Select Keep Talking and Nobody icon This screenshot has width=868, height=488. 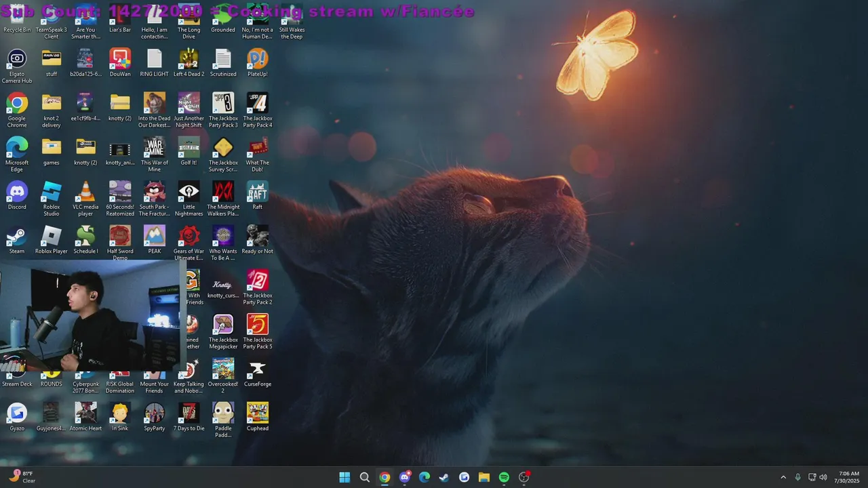click(189, 375)
